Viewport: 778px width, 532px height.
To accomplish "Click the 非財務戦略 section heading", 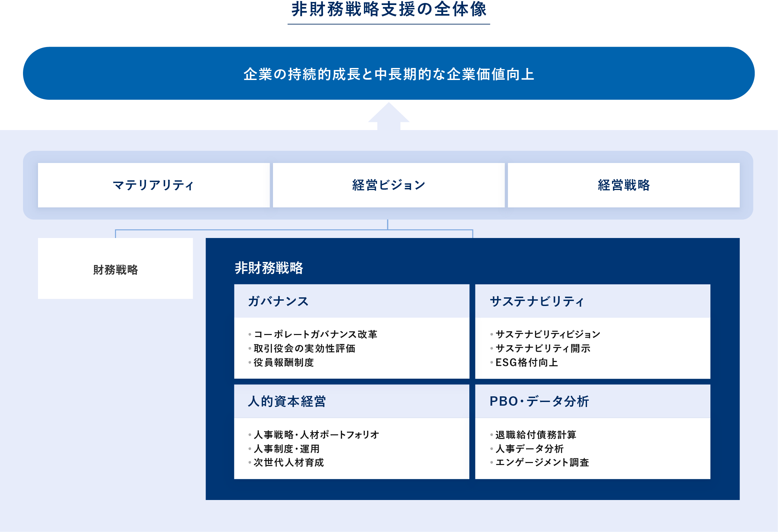I will pyautogui.click(x=269, y=268).
